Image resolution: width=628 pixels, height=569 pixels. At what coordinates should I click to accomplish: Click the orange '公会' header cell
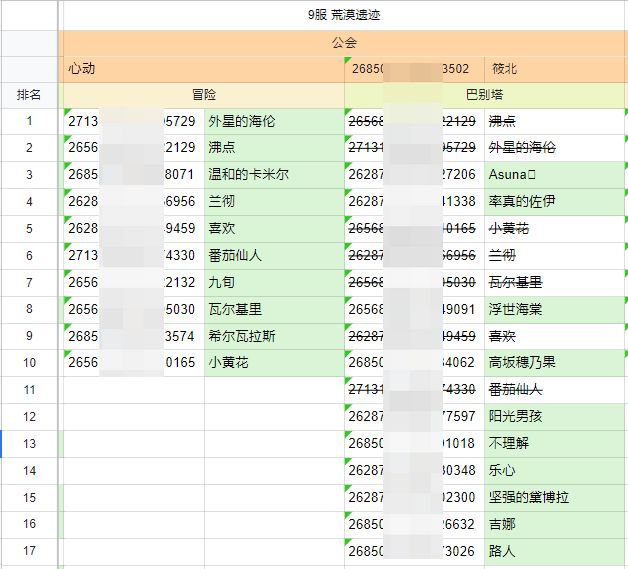(x=344, y=43)
